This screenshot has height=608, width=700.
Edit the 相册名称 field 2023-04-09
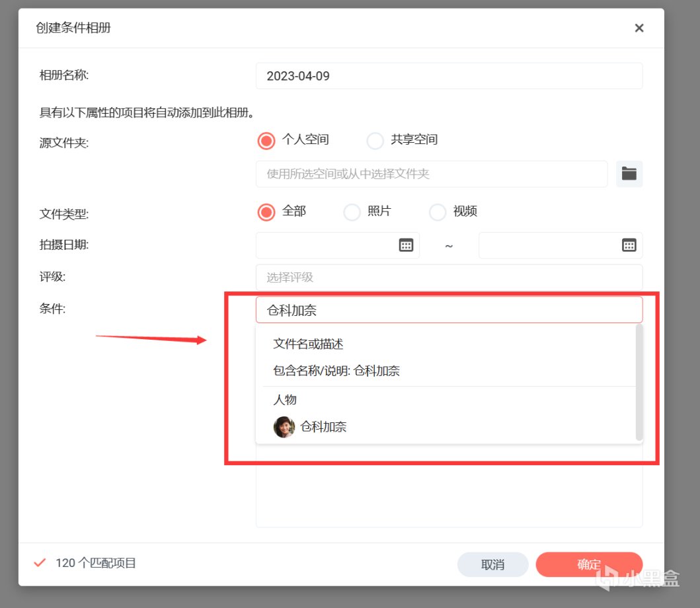[449, 76]
